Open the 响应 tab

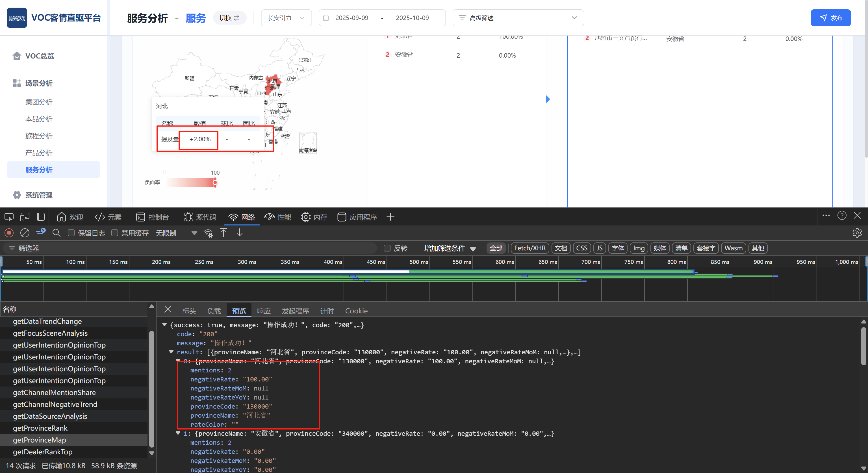(x=264, y=311)
